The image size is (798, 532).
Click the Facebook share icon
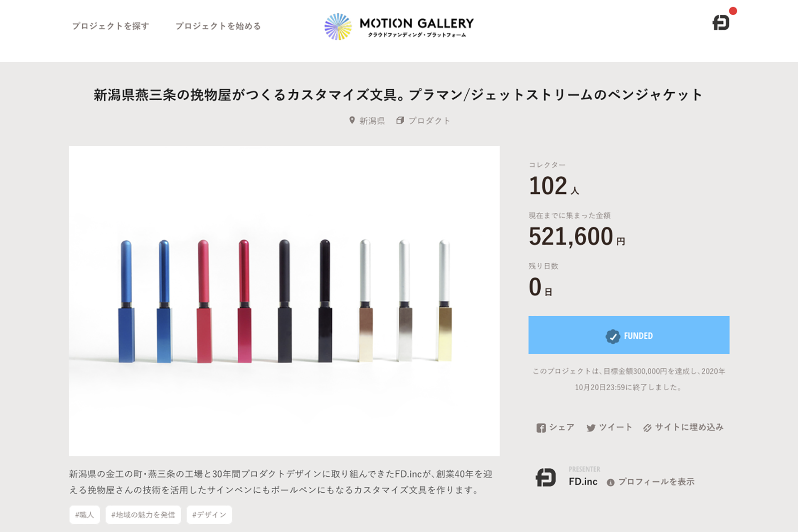coord(541,428)
